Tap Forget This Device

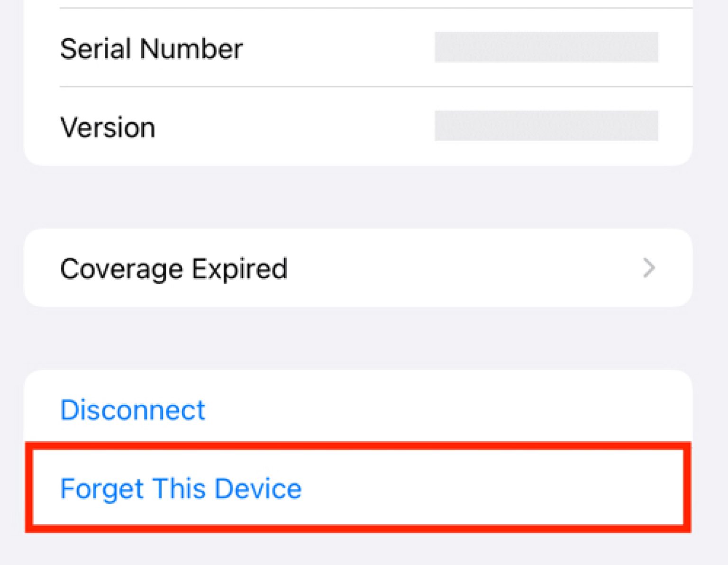[x=181, y=489]
